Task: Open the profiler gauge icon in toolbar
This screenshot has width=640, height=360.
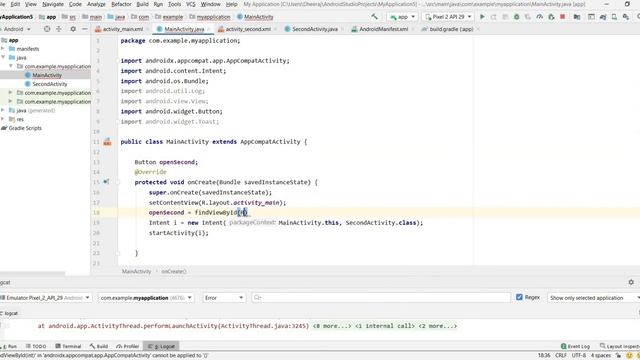Action: coord(540,17)
